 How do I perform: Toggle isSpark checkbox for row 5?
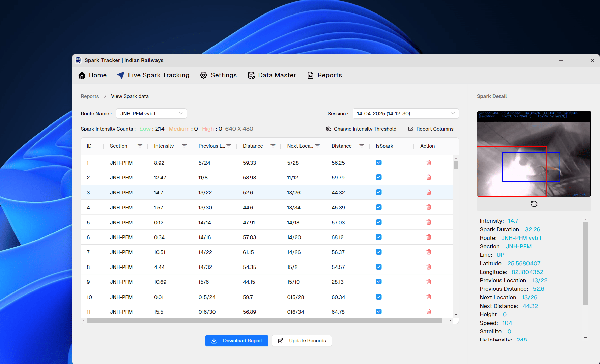pyautogui.click(x=379, y=222)
